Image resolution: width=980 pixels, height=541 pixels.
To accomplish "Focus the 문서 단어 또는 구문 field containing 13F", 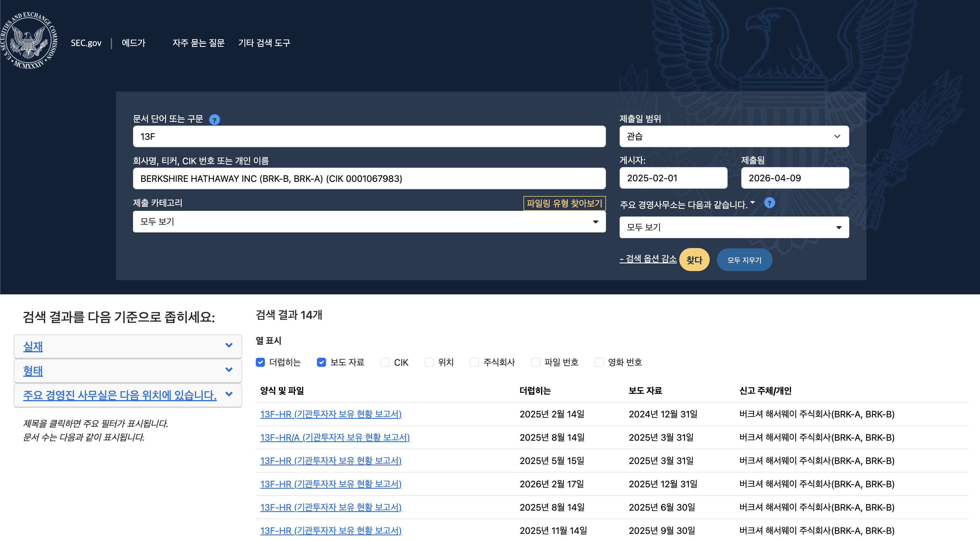I will click(369, 137).
